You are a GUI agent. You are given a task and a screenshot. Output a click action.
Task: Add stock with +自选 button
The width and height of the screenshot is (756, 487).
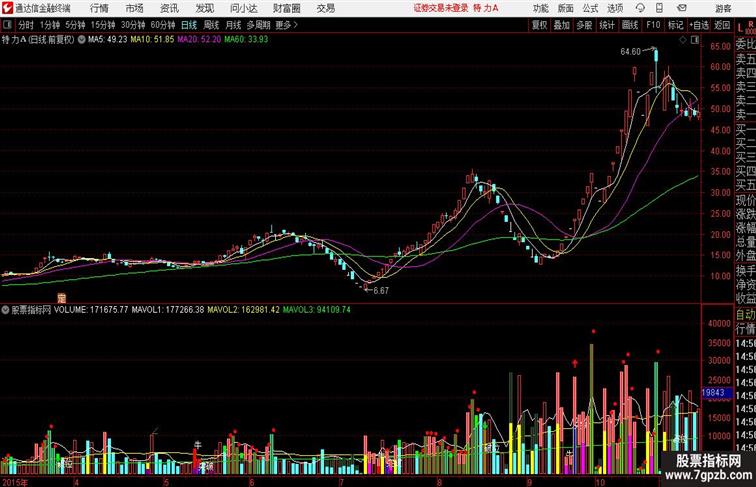(x=699, y=25)
